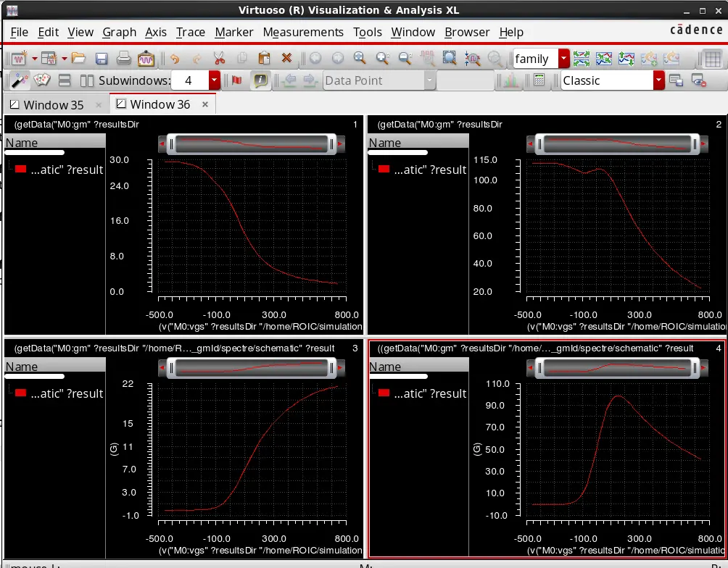Open the Browser menu
This screenshot has height=568, width=728.
coord(467,32)
